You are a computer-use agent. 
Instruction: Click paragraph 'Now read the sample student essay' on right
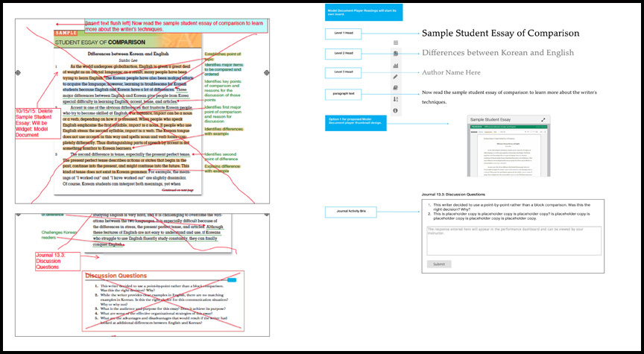(x=509, y=97)
